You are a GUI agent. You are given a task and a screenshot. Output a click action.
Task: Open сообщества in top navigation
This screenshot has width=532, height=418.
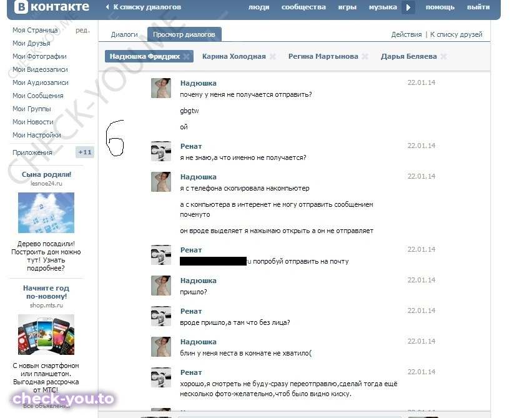pos(303,7)
